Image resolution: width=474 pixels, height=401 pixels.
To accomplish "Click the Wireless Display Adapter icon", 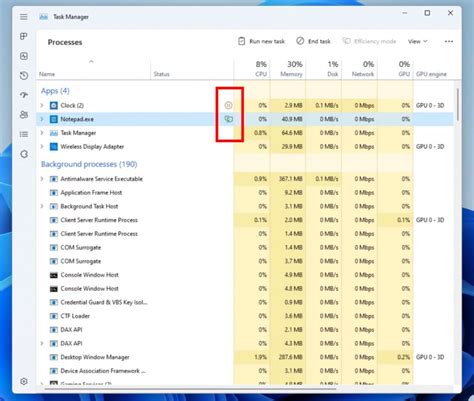I will tap(53, 146).
